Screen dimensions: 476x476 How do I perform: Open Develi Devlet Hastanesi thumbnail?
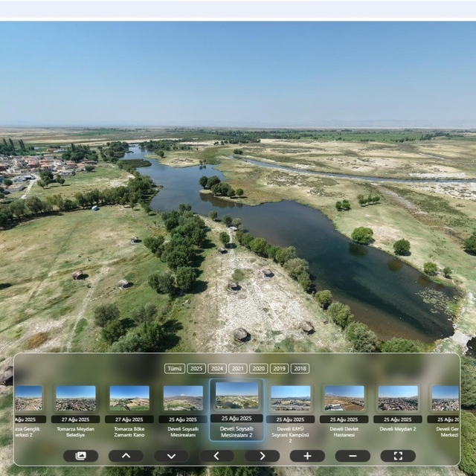click(344, 398)
